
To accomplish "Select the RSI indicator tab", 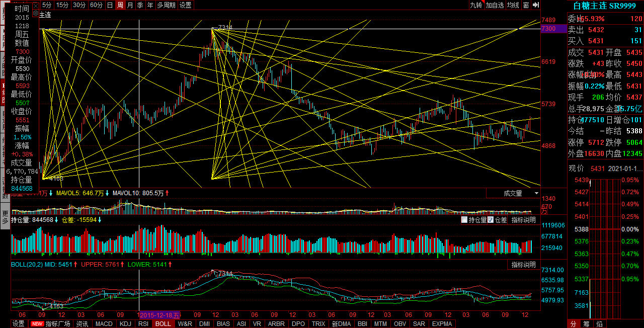I will (x=143, y=324).
